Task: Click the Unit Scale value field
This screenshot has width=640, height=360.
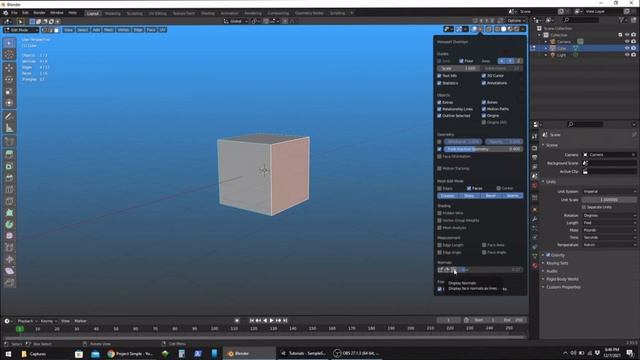Action: [609, 200]
